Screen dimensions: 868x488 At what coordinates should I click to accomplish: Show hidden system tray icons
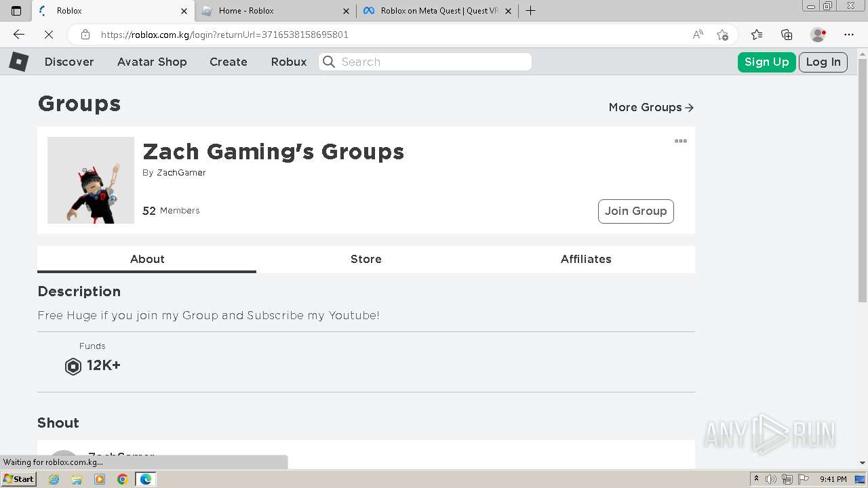[x=756, y=479]
